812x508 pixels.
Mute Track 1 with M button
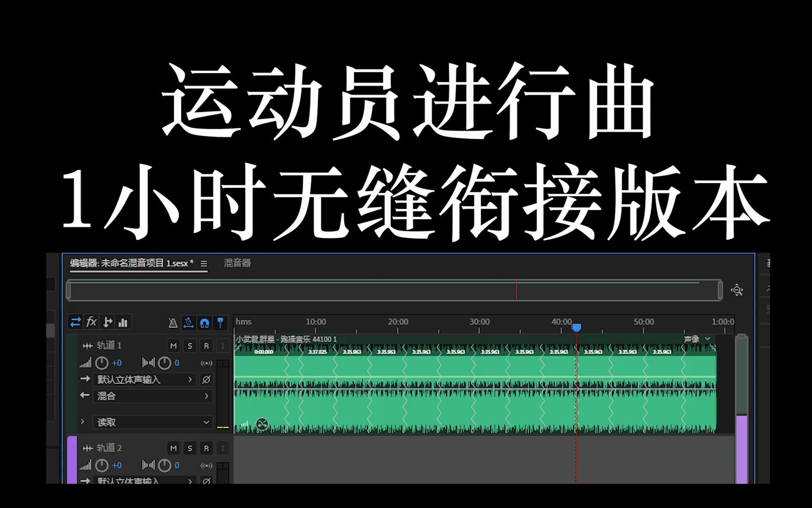[173, 346]
